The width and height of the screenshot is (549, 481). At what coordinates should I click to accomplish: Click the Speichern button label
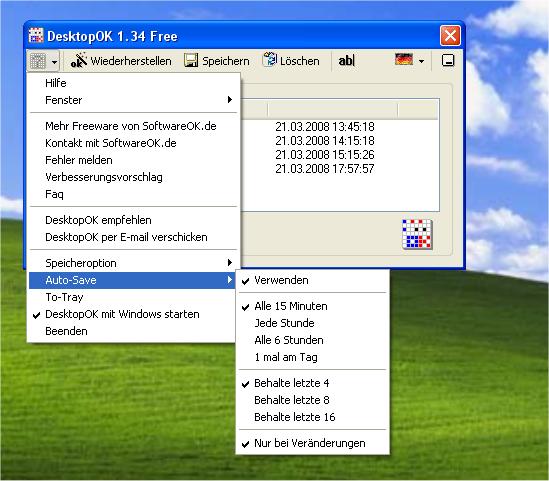pos(226,61)
